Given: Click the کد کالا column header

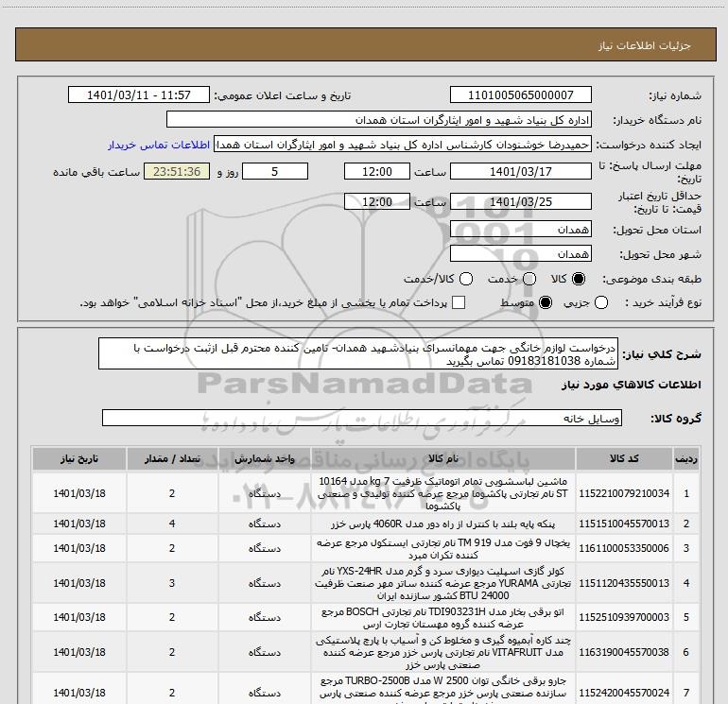Looking at the screenshot, I should (x=624, y=459).
